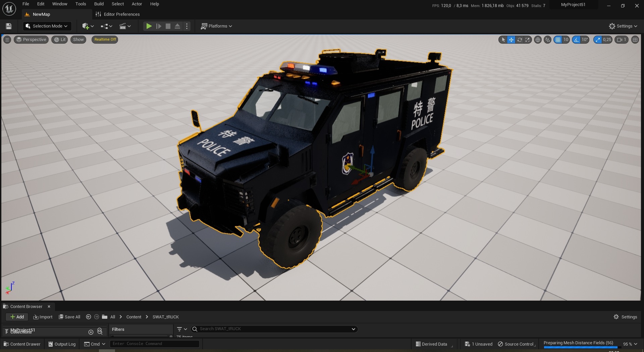Open the play mode options three-dots menu
Viewport: 644px width, 352px height.
(187, 26)
